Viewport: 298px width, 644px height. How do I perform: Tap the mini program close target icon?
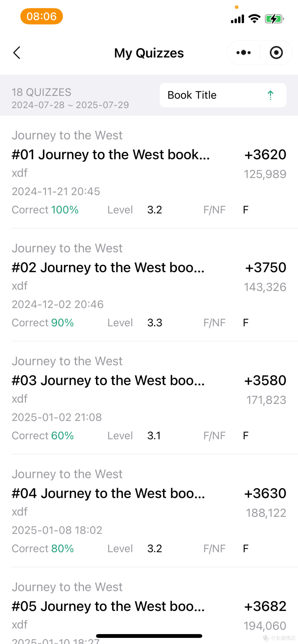(276, 53)
